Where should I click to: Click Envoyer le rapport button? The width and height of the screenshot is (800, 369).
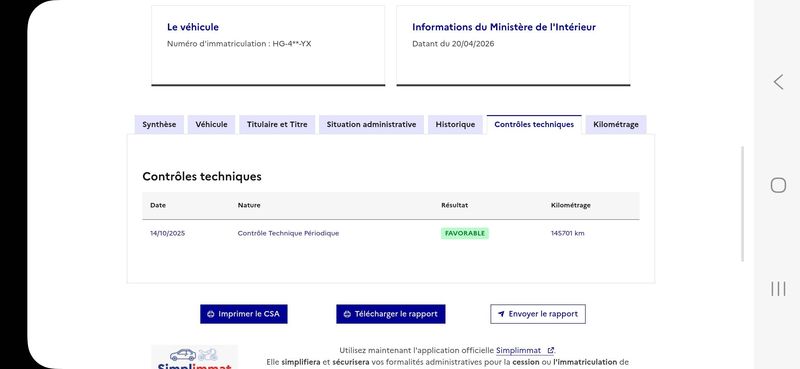point(538,314)
